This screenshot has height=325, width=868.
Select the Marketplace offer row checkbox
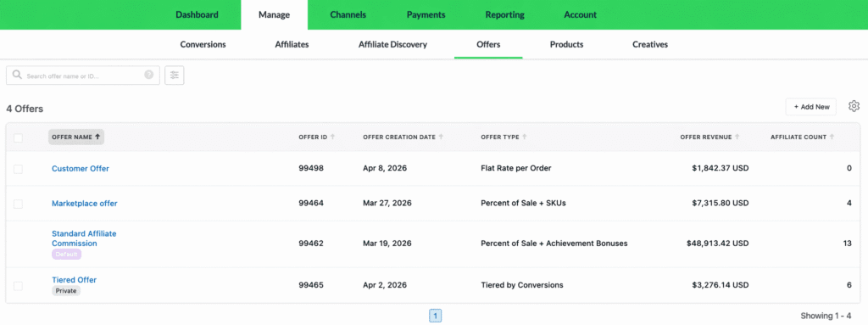coord(19,204)
